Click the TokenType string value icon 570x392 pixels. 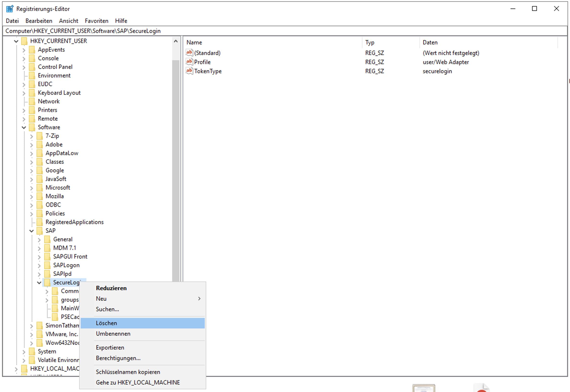(x=189, y=71)
